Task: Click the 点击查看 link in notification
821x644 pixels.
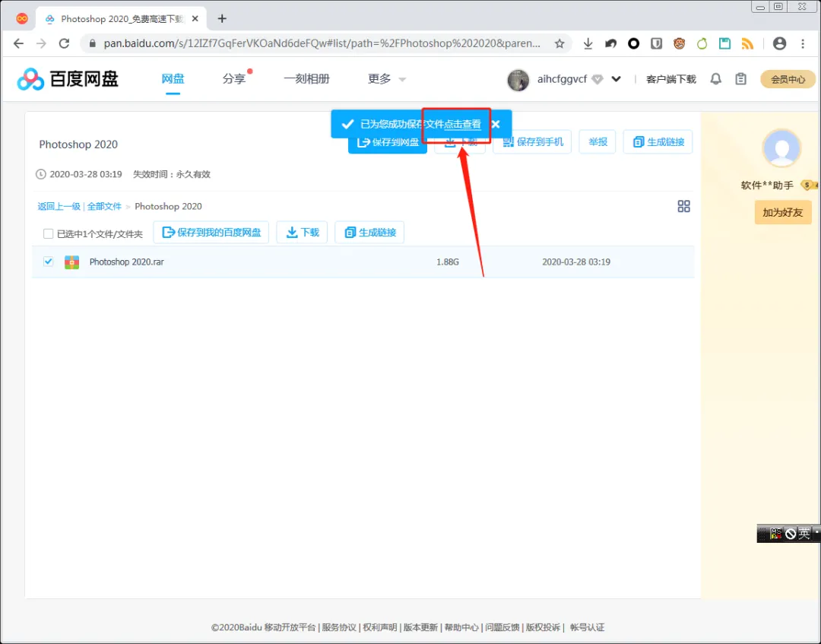Action: [462, 124]
